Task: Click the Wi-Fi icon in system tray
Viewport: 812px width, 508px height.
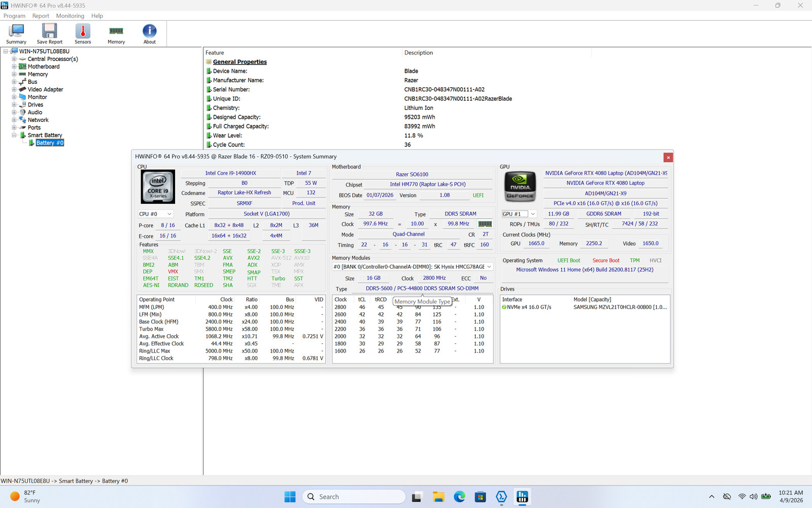Action: coord(742,497)
